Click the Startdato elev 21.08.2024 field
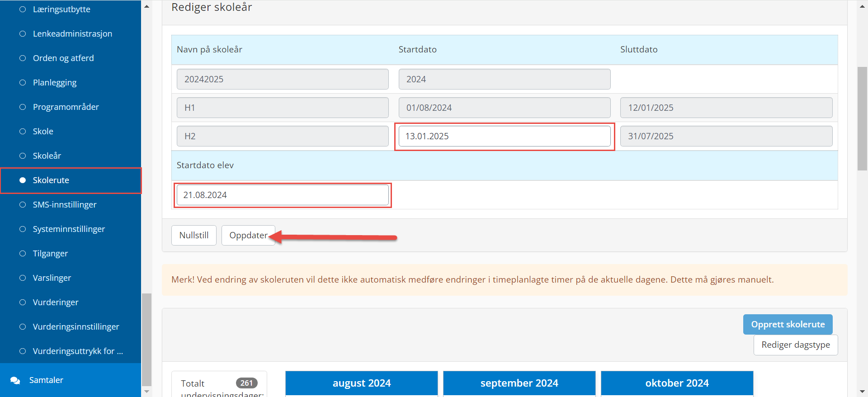 click(283, 195)
